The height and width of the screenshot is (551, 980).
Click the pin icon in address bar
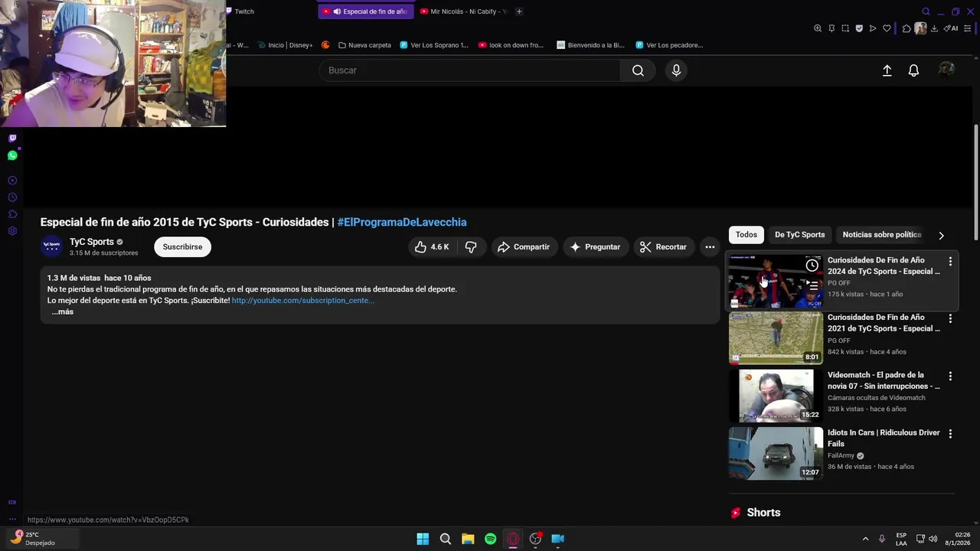[831, 28]
